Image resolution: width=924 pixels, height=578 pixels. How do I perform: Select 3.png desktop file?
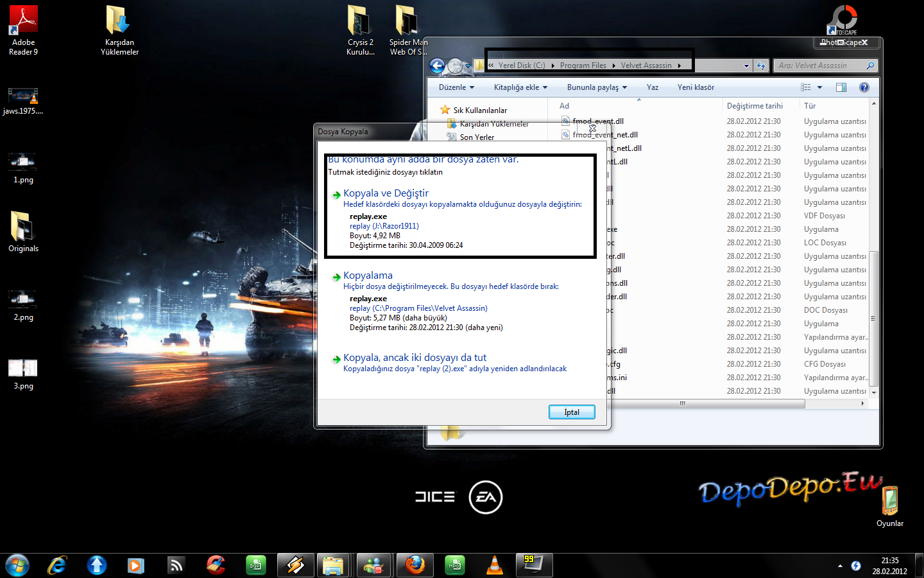(23, 374)
